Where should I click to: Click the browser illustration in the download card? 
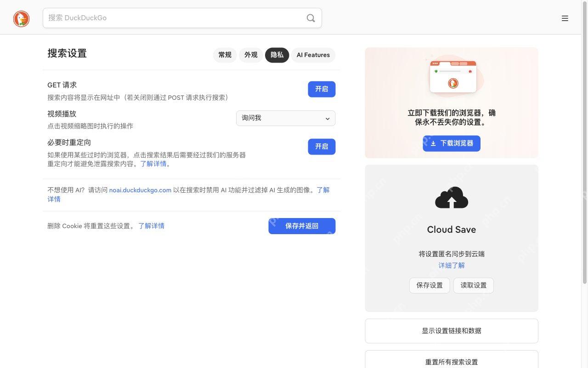453,76
